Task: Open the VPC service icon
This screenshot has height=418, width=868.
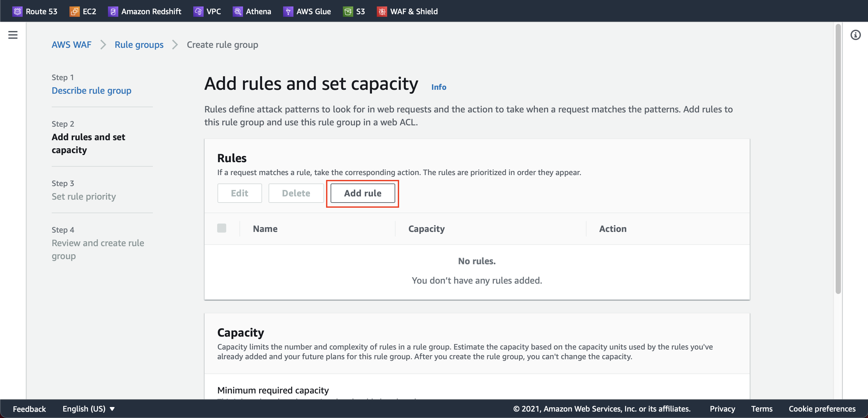Action: 198,11
